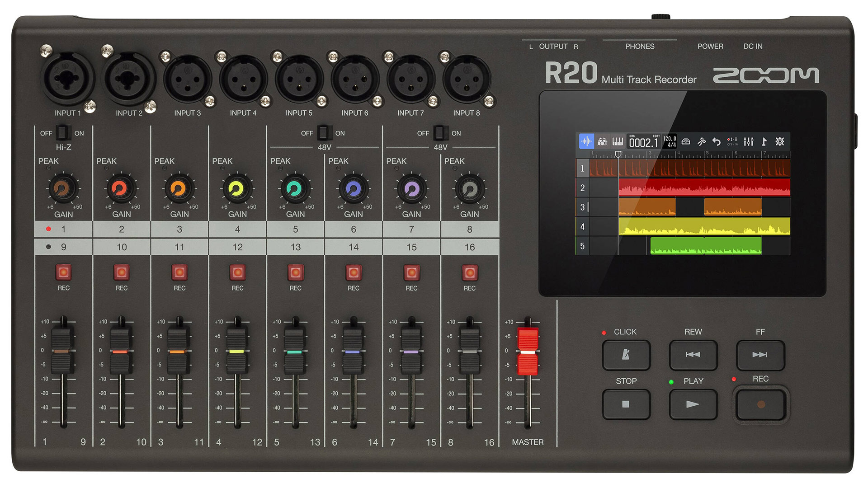This screenshot has height=488, width=868.
Task: Select the piano keyboard synth icon
Action: pyautogui.click(x=617, y=142)
